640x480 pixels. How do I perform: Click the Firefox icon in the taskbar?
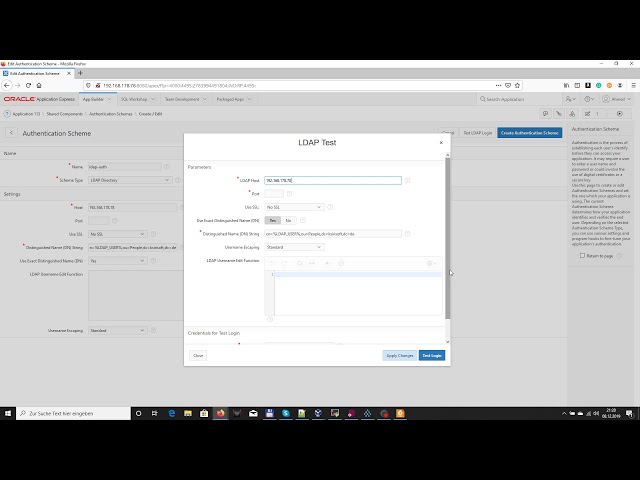220,413
